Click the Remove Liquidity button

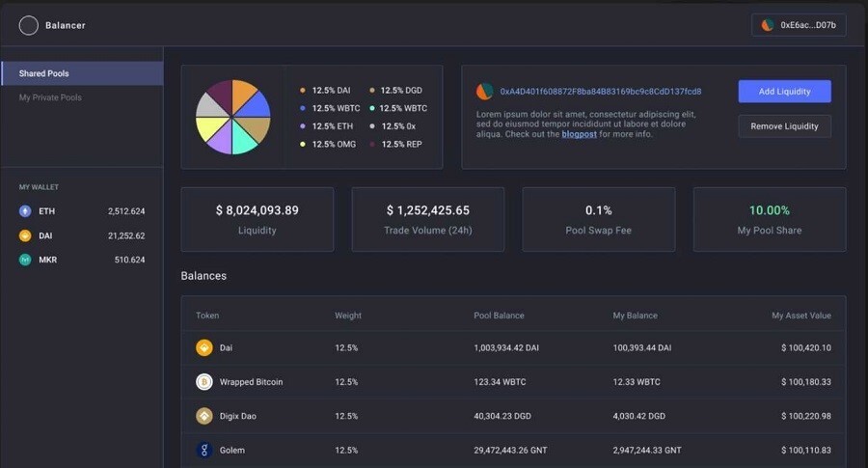pos(784,126)
